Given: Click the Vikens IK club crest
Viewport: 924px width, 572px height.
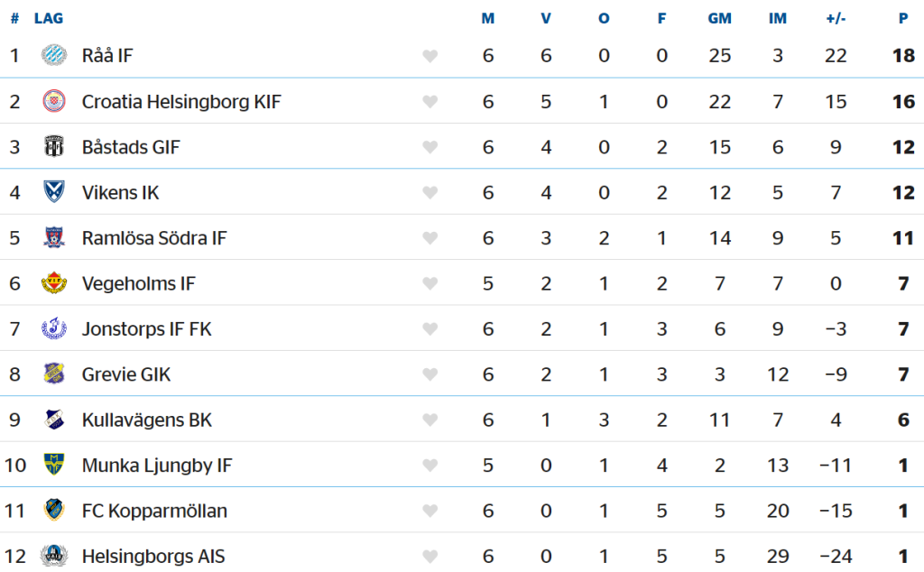Looking at the screenshot, I should [x=54, y=192].
